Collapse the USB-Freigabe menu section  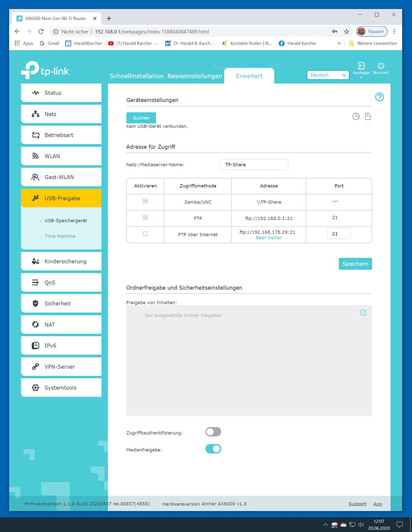tap(61, 198)
